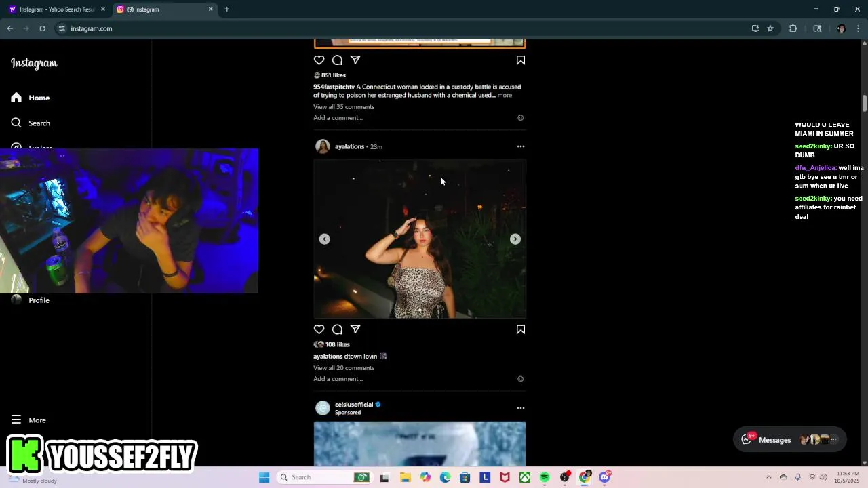
Task: Open Xbox app from taskbar
Action: click(x=525, y=477)
